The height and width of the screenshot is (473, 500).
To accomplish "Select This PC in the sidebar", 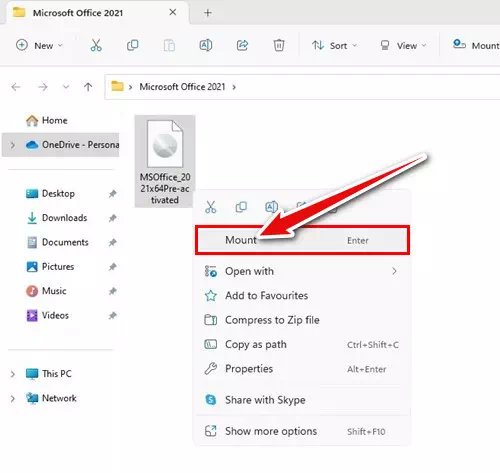I will (x=48, y=374).
